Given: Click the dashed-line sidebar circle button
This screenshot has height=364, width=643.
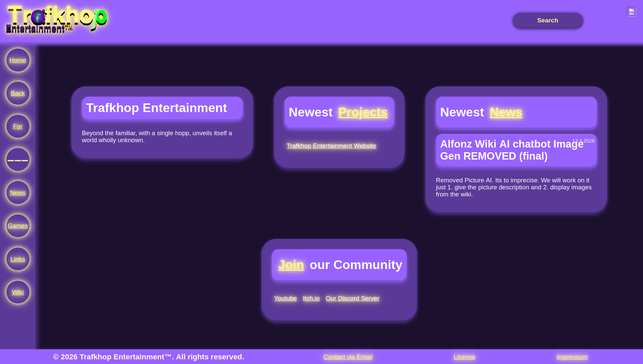Looking at the screenshot, I should point(18,160).
